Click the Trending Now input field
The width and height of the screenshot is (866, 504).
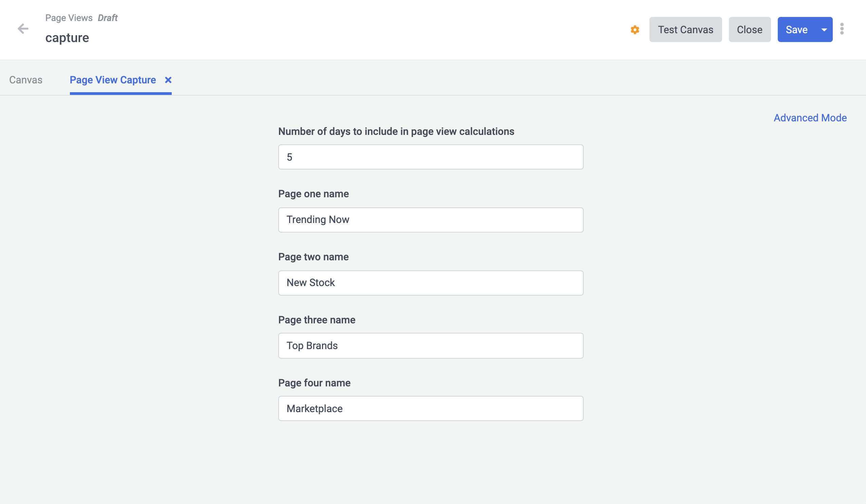[x=431, y=220]
